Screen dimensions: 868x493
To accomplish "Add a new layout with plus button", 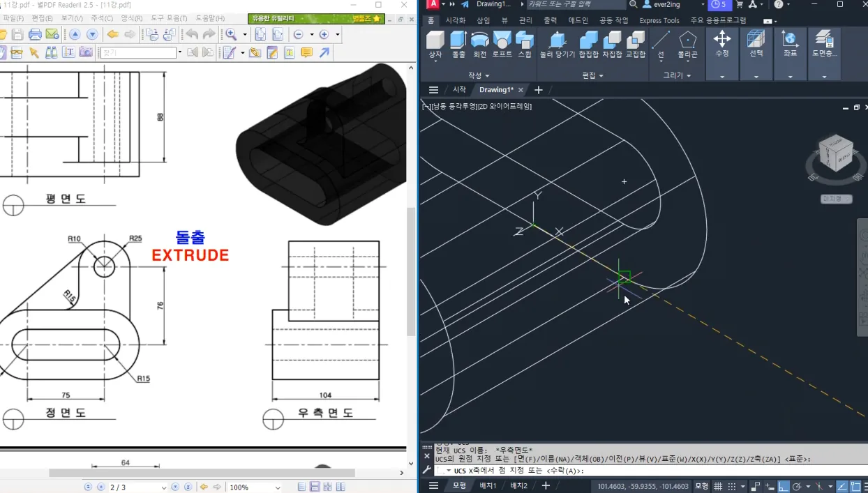I will [546, 486].
